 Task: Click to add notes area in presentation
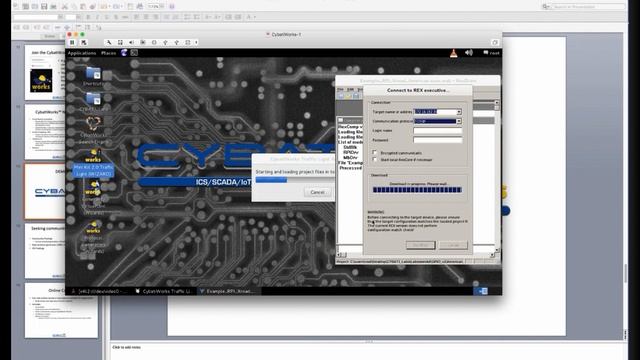[x=127, y=347]
